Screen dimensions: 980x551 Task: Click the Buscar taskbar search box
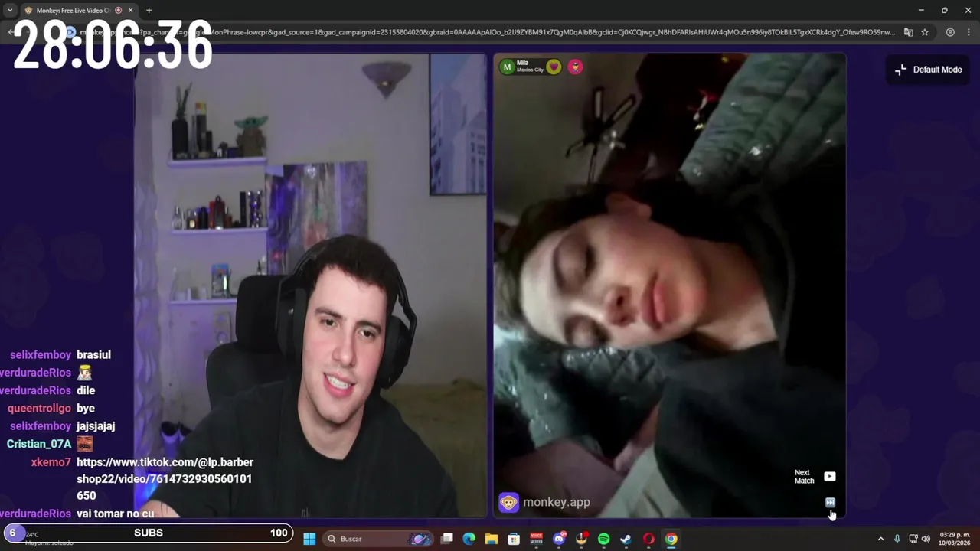[380, 539]
